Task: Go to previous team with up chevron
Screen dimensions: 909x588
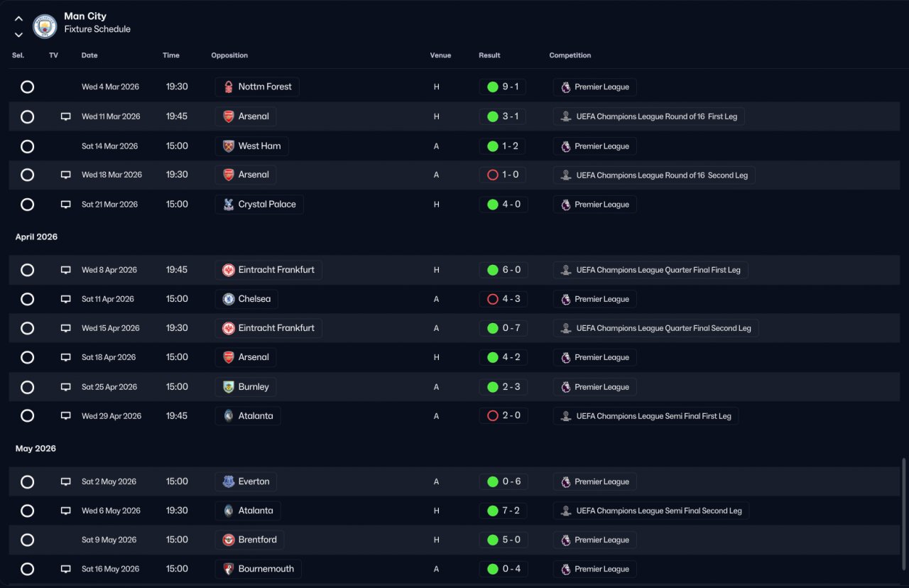Action: coord(18,19)
